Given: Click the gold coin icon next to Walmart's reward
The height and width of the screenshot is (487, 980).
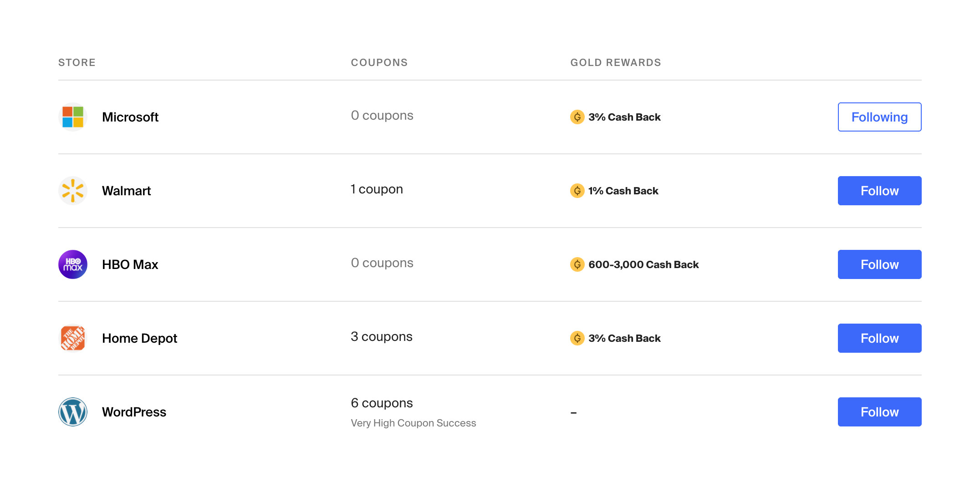Looking at the screenshot, I should coord(577,191).
